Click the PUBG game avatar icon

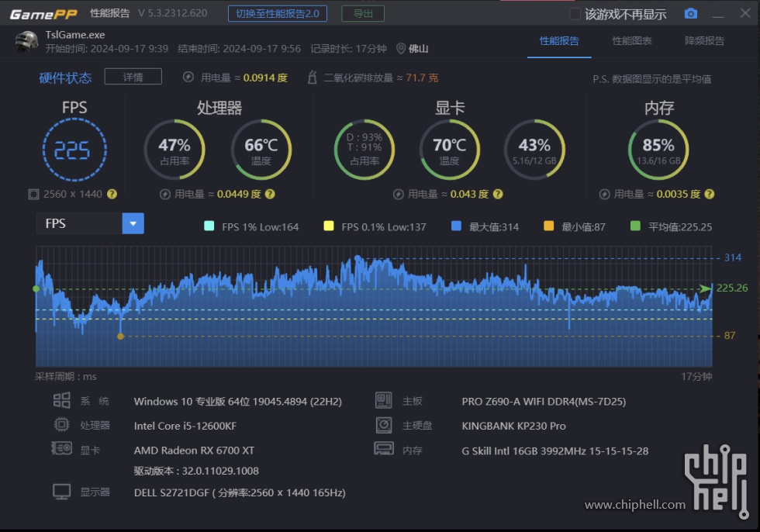tap(26, 42)
